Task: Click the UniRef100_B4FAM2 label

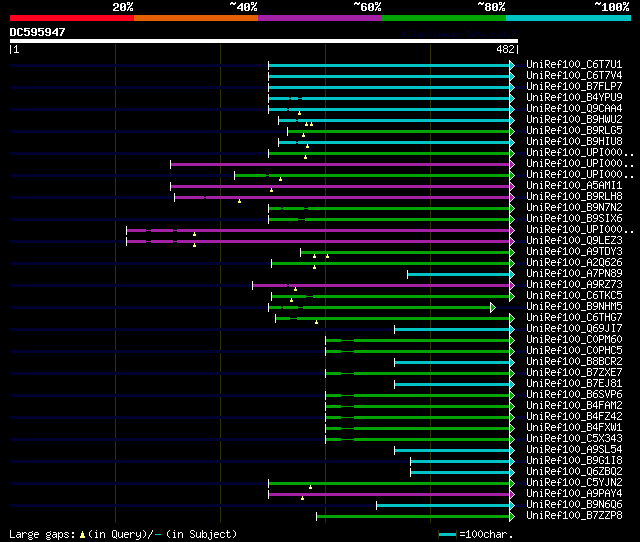Action: [574, 406]
